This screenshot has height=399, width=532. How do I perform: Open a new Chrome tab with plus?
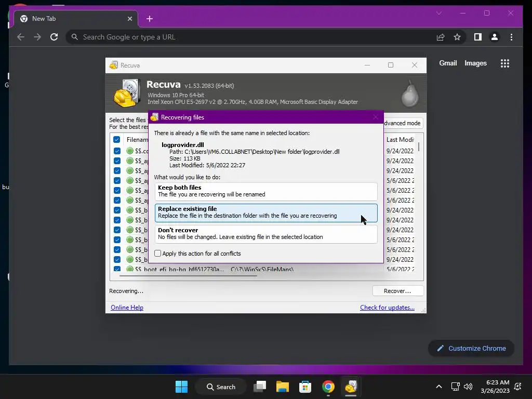point(150,19)
